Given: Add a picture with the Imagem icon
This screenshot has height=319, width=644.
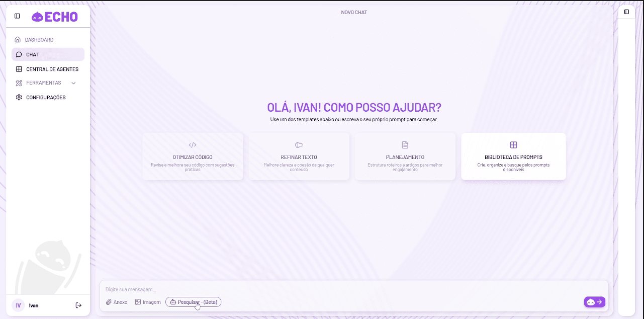Looking at the screenshot, I should coord(137,302).
